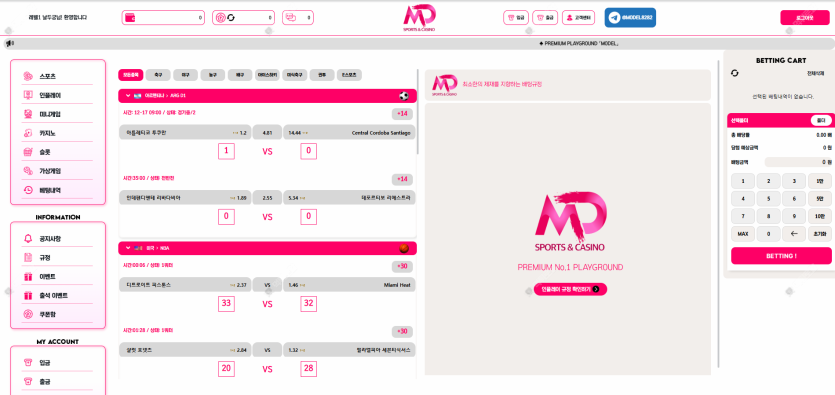
Task: Click the 5만 quick-amount key
Action: (820, 199)
